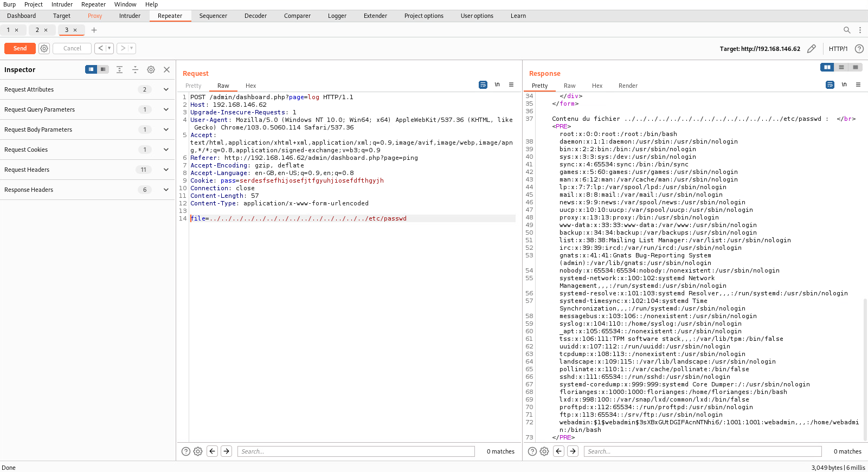The height and width of the screenshot is (472, 868).
Task: Switch Response view to Render tab
Action: (x=628, y=86)
